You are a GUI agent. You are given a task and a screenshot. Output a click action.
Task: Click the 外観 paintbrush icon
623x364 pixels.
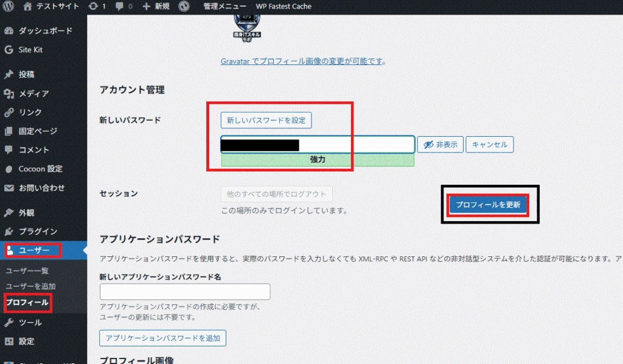click(x=9, y=212)
